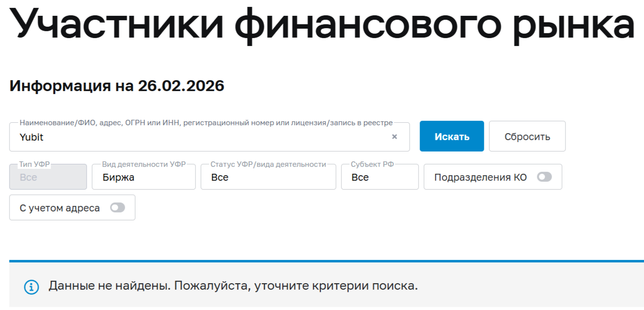Select the Все value under Субъект РФ
This screenshot has width=644, height=310.
(x=379, y=177)
